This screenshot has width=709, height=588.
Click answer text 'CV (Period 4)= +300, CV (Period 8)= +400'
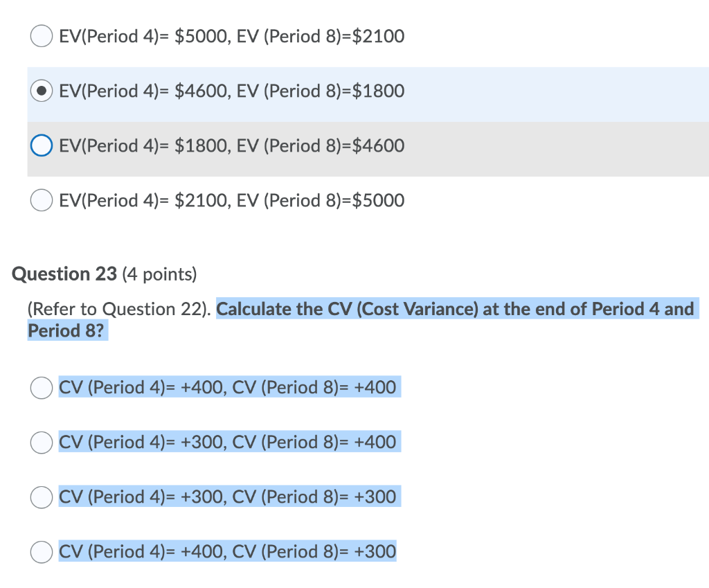(x=228, y=442)
